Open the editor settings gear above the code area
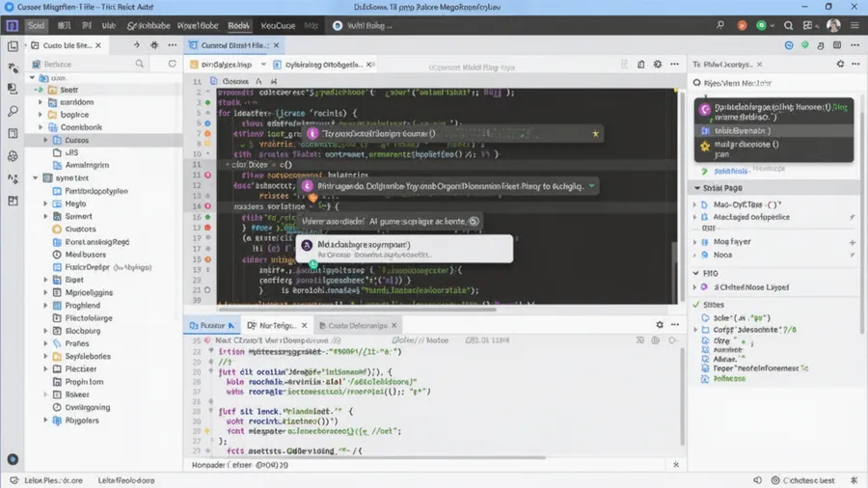Image resolution: width=868 pixels, height=488 pixels. pyautogui.click(x=658, y=65)
